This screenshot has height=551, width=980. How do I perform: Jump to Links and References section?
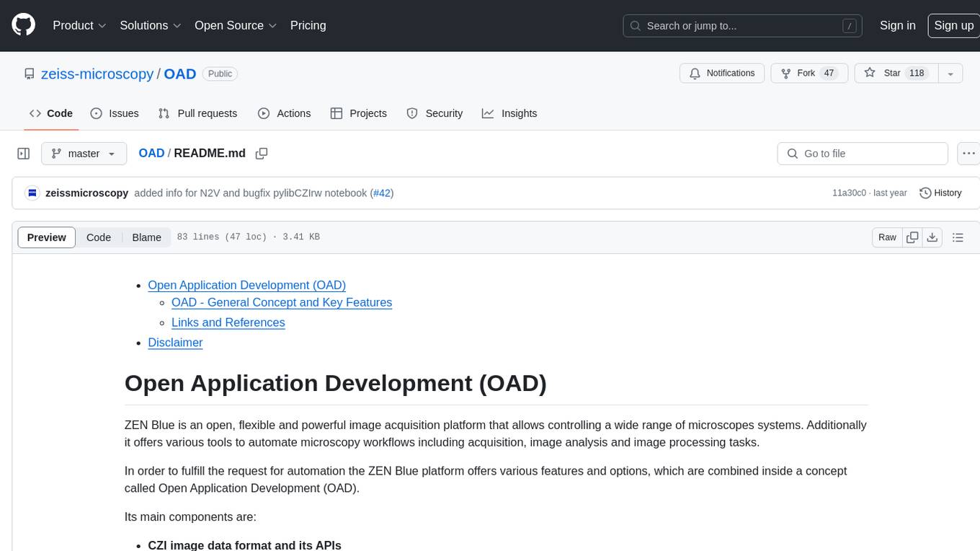point(228,322)
